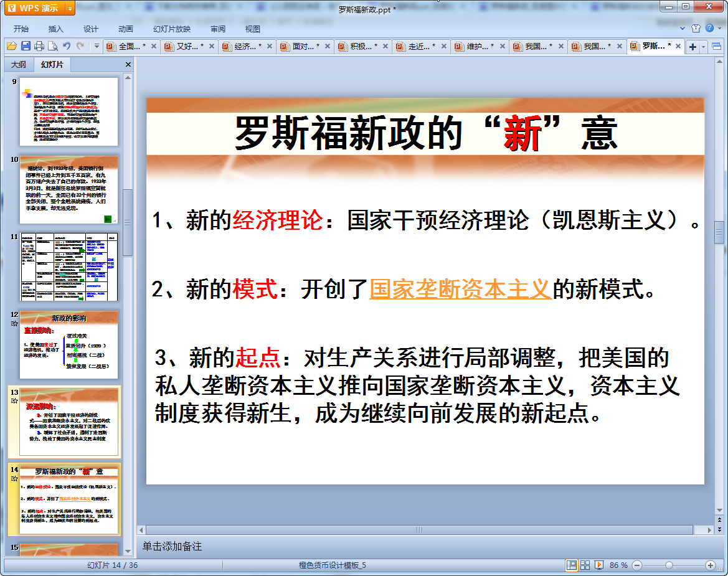Close the 经济... document tab

click(269, 47)
